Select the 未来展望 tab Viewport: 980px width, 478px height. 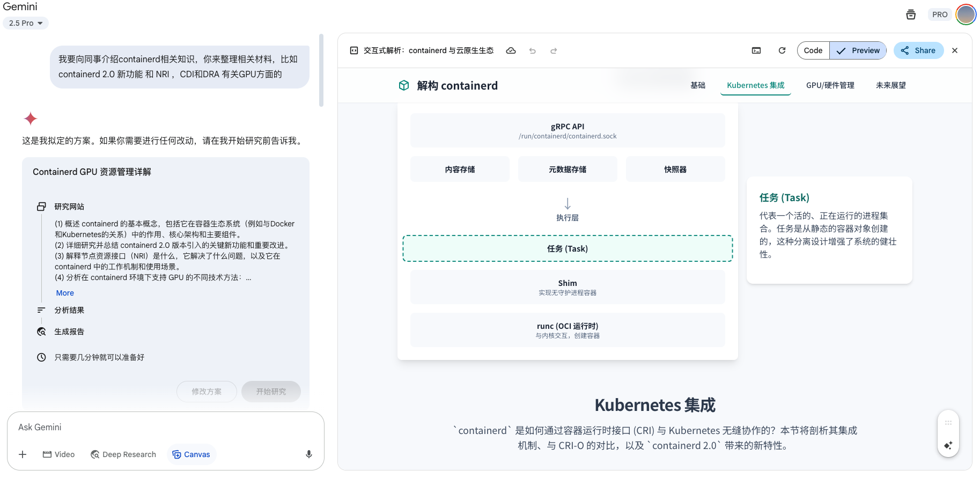coord(891,85)
